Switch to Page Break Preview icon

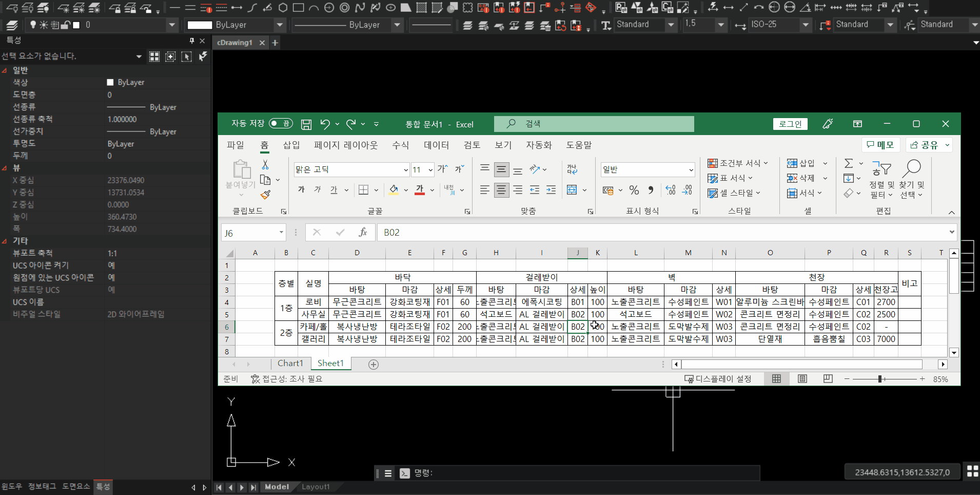(x=828, y=379)
